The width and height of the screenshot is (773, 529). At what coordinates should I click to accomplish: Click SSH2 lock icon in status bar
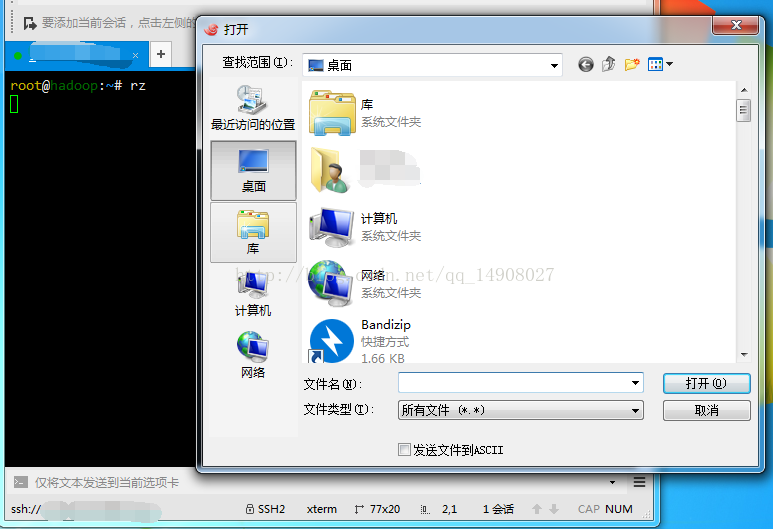tap(250, 509)
